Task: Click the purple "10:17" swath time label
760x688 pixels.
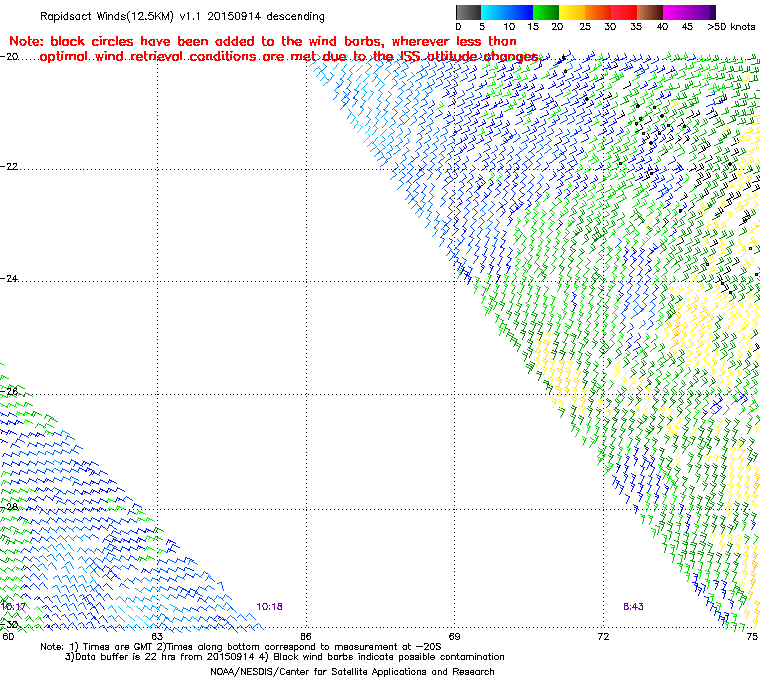Action: (x=13, y=607)
